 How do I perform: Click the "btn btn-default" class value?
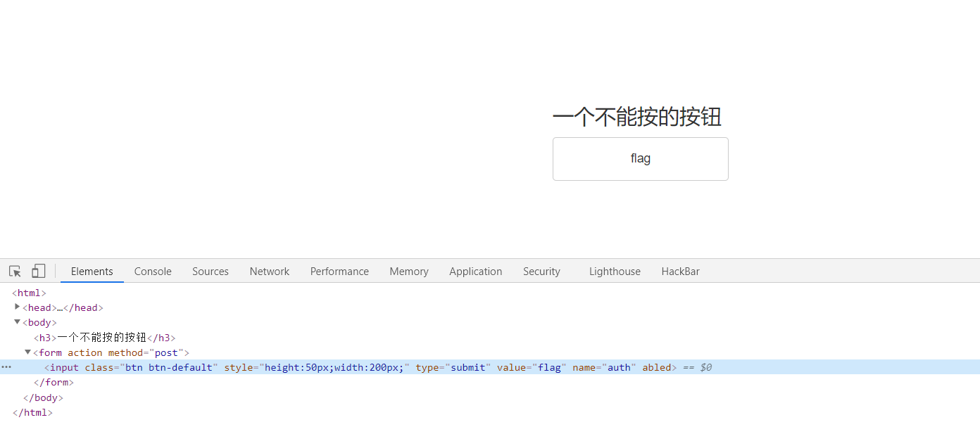click(x=169, y=367)
